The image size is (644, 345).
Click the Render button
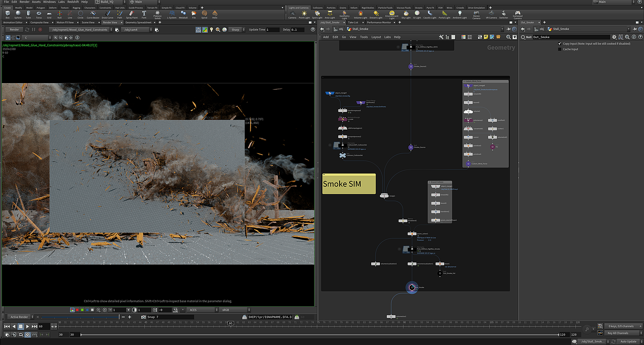pos(15,30)
